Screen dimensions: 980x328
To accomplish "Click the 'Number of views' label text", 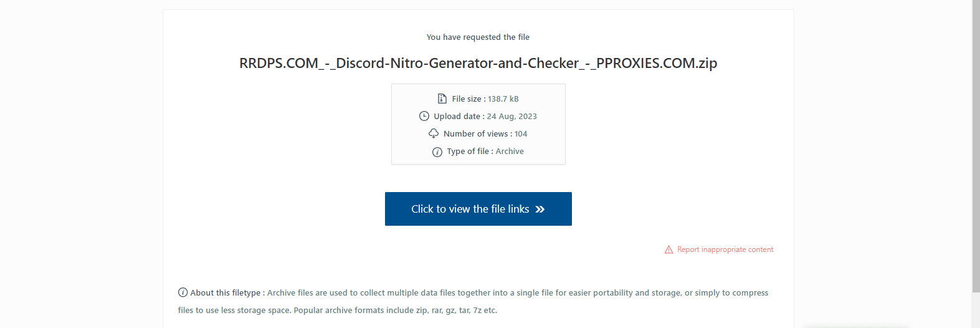I will click(x=475, y=133).
